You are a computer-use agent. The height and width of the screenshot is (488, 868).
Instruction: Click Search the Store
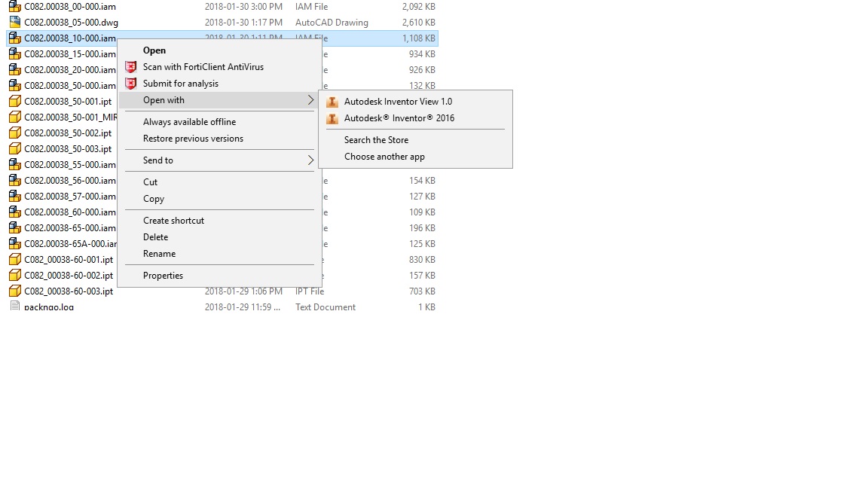377,139
